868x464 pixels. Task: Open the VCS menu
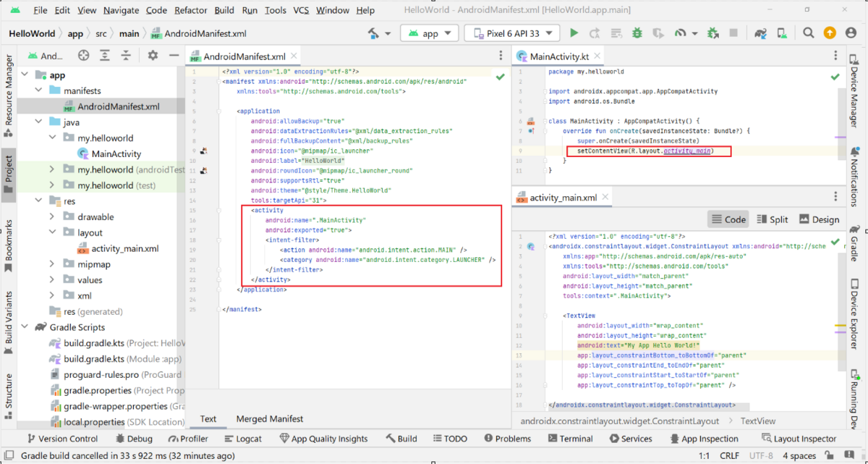[x=301, y=10]
